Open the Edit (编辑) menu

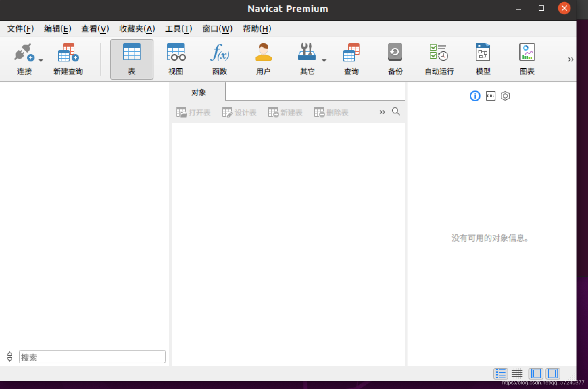tap(57, 29)
